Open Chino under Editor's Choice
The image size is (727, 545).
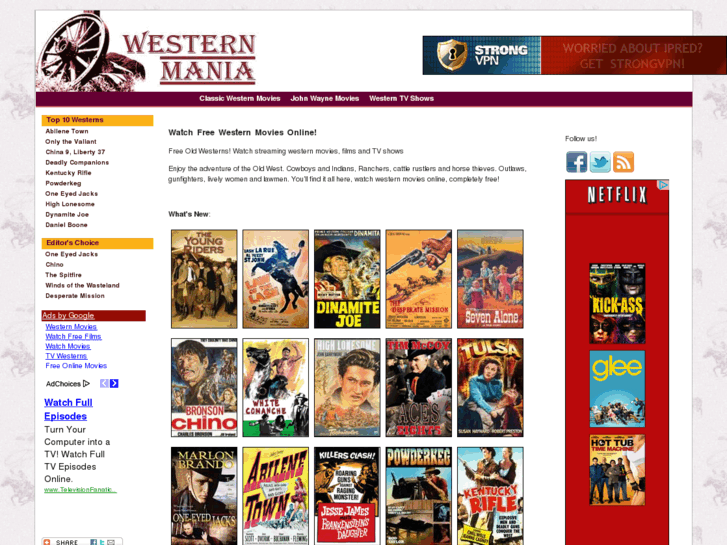coord(54,264)
